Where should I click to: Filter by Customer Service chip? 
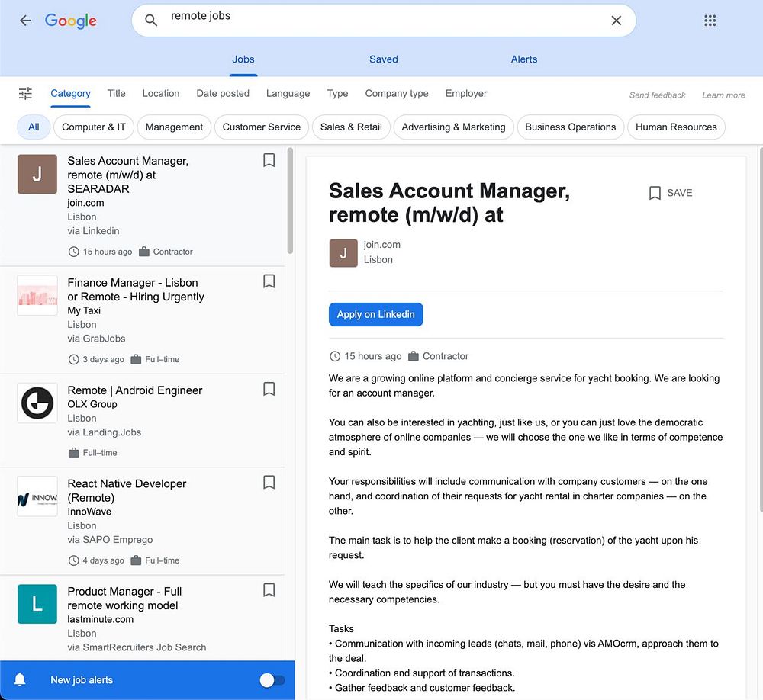[x=261, y=127]
